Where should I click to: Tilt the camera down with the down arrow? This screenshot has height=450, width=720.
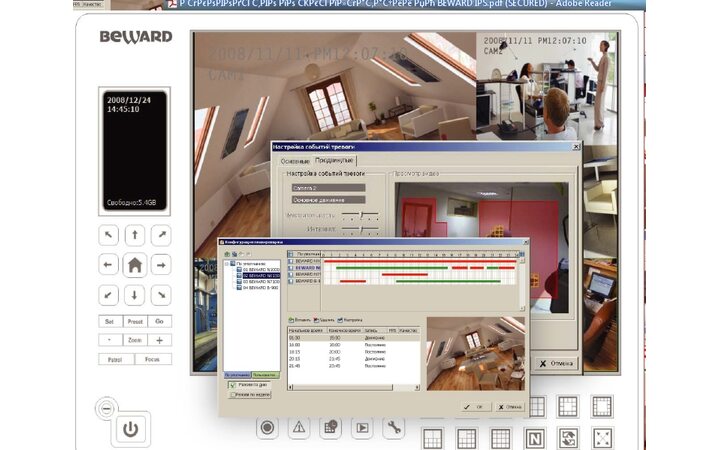135,295
